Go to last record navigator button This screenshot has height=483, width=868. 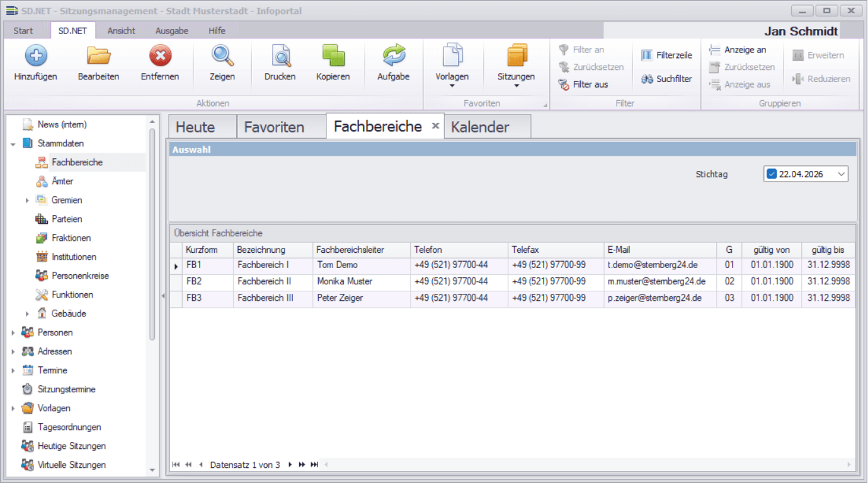point(314,465)
